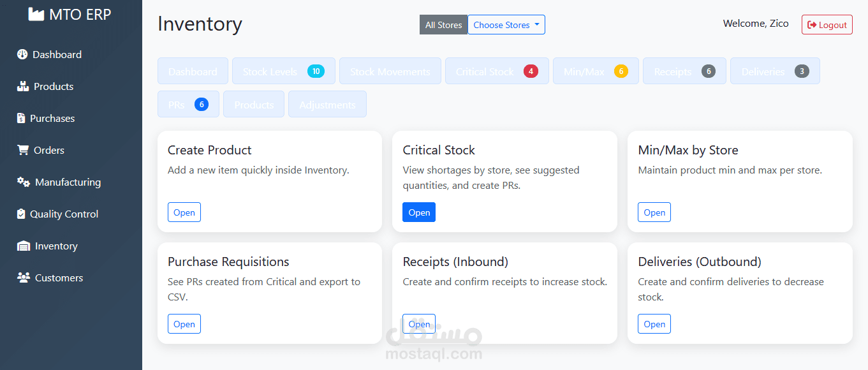Go to the Adjustments tab

pos(327,105)
